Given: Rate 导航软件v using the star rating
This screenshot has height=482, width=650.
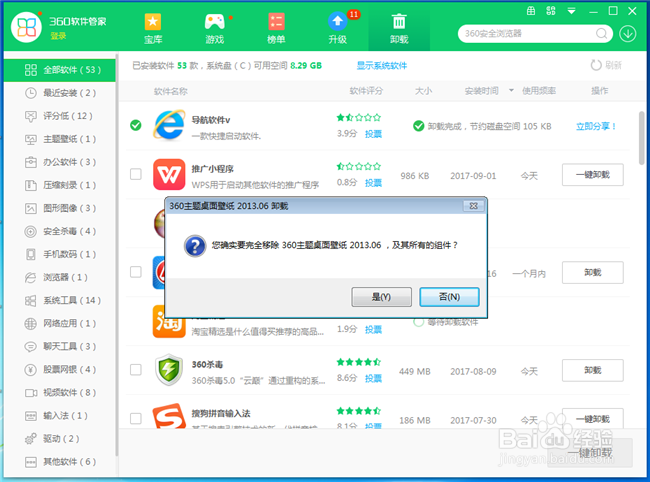Looking at the screenshot, I should [359, 118].
